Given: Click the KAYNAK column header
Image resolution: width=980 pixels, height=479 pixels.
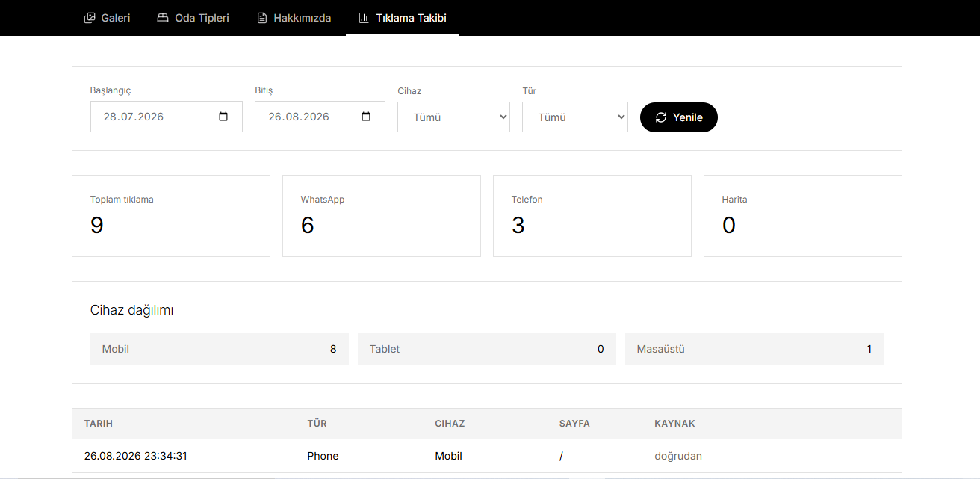Looking at the screenshot, I should coord(675,424).
